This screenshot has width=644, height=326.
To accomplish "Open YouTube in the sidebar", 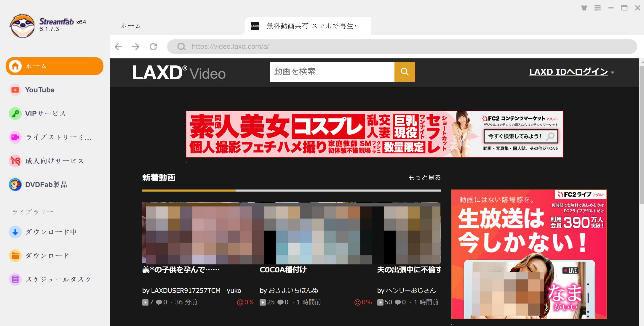I will (40, 90).
